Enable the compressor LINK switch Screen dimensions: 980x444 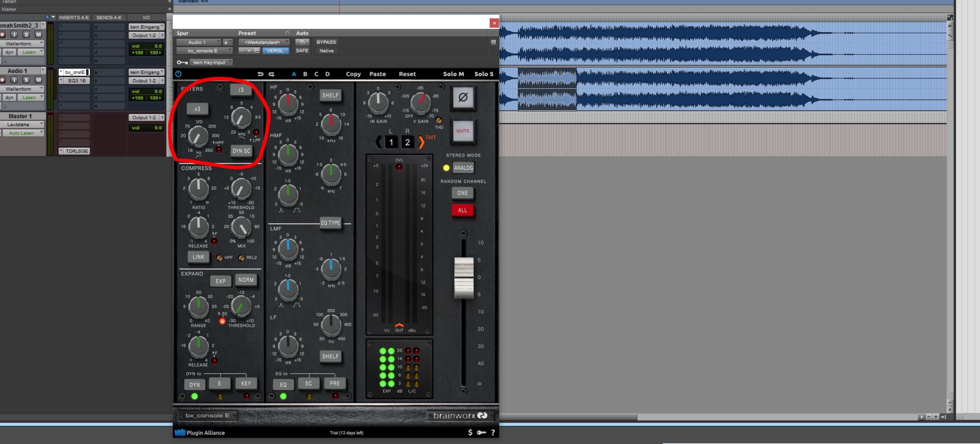click(198, 257)
